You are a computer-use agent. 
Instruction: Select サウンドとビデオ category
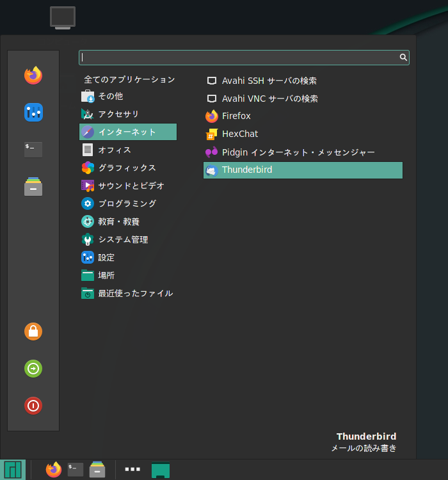click(x=128, y=186)
